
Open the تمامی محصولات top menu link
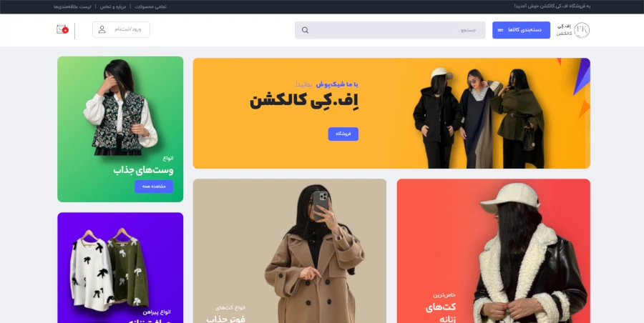[x=151, y=6]
